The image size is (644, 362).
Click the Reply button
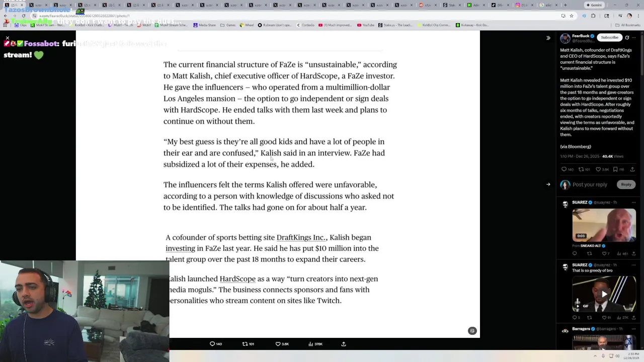coord(626,185)
